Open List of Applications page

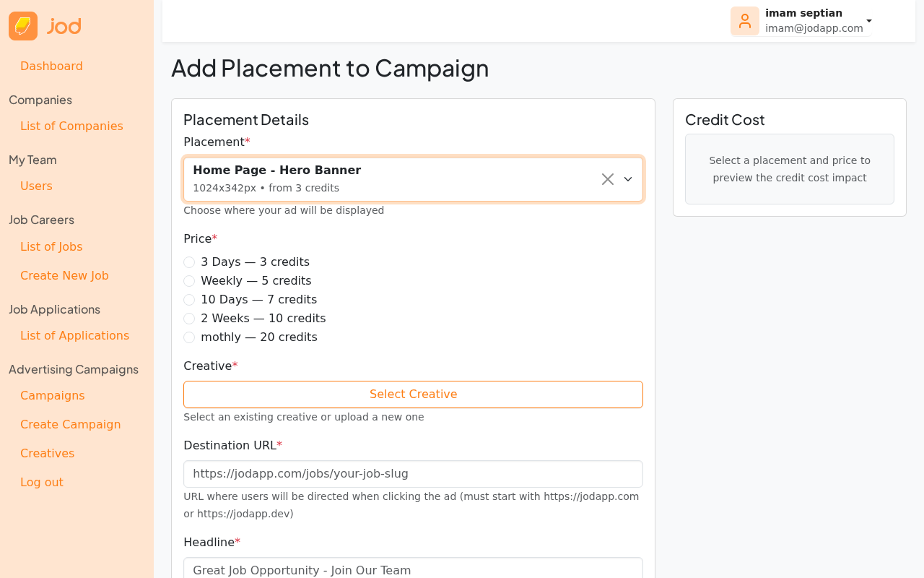[74, 336]
